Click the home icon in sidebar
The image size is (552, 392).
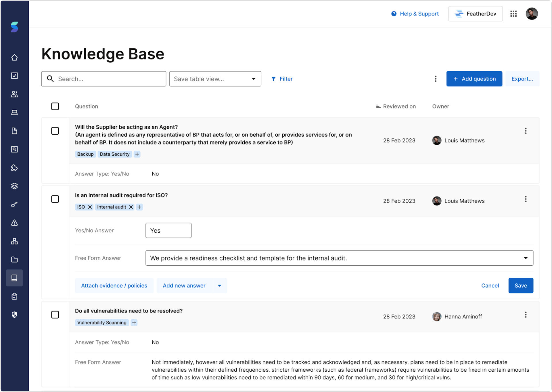(14, 57)
